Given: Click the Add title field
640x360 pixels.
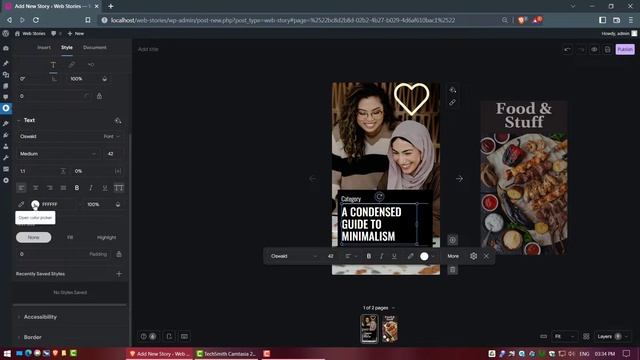Looking at the screenshot, I should 148,49.
